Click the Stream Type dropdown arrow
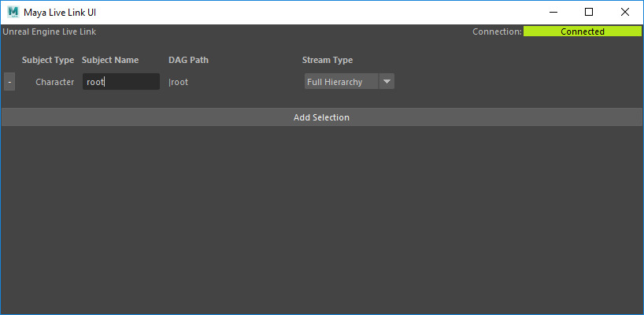The height and width of the screenshot is (315, 644). click(x=387, y=82)
